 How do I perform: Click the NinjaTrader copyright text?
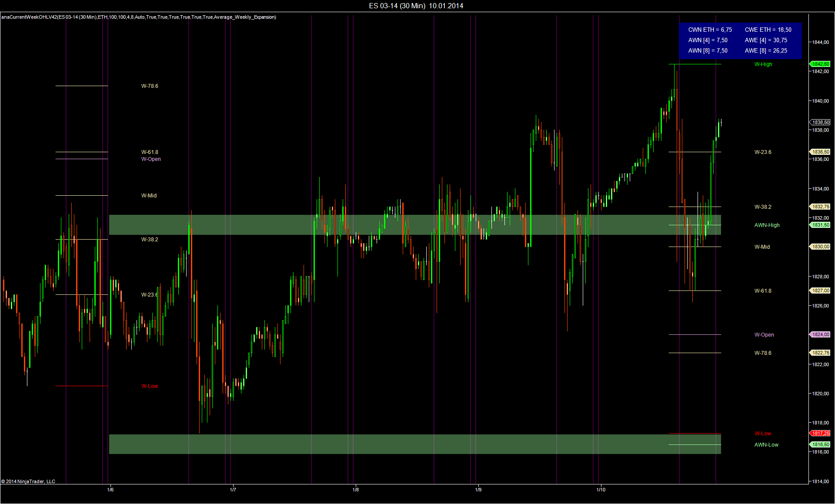(x=28, y=481)
